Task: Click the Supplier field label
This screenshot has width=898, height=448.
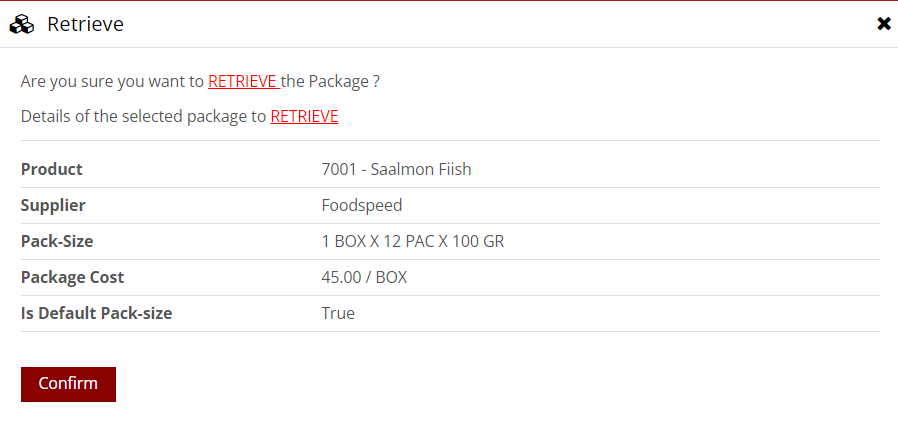Action: coord(53,205)
